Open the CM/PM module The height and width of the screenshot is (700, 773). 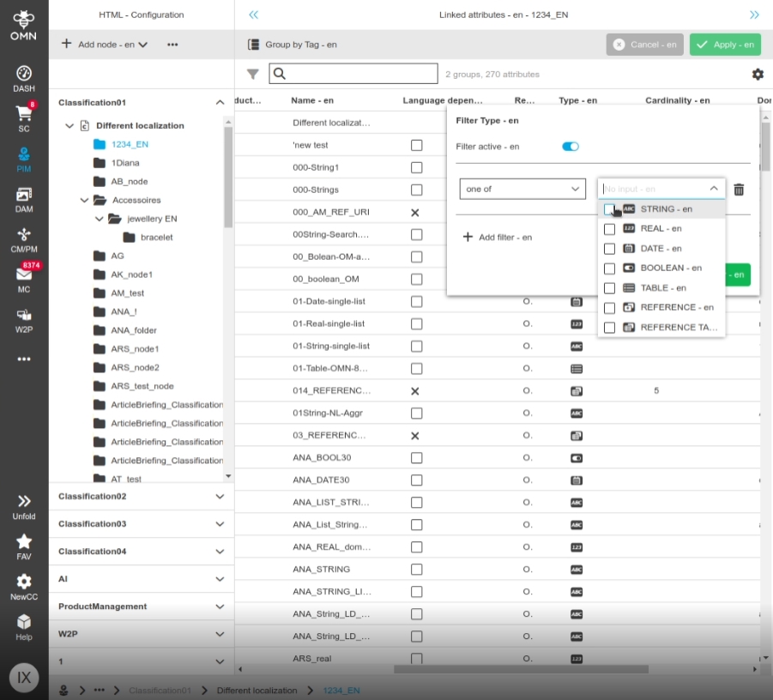pyautogui.click(x=24, y=240)
